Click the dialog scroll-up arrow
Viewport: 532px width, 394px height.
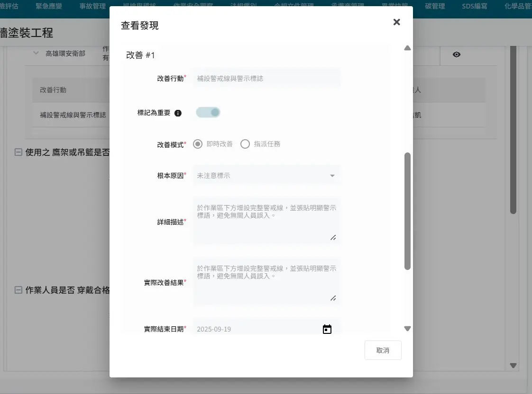pyautogui.click(x=407, y=48)
